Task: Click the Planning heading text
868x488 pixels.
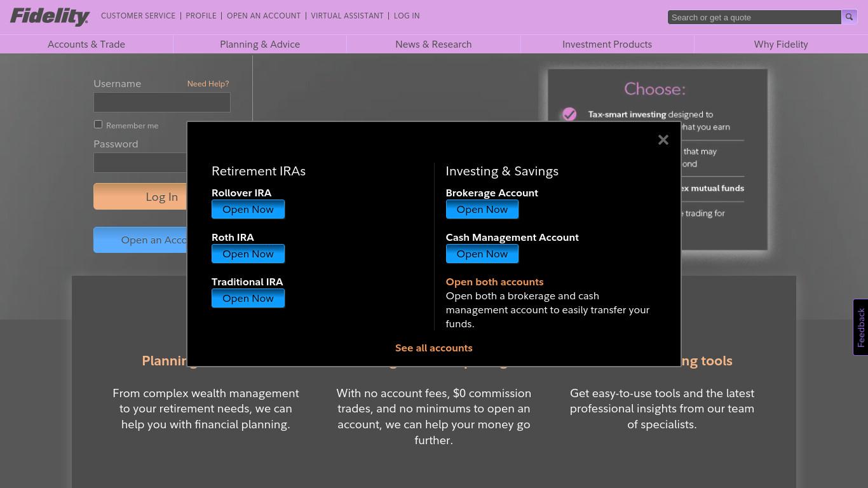Action: (x=165, y=360)
